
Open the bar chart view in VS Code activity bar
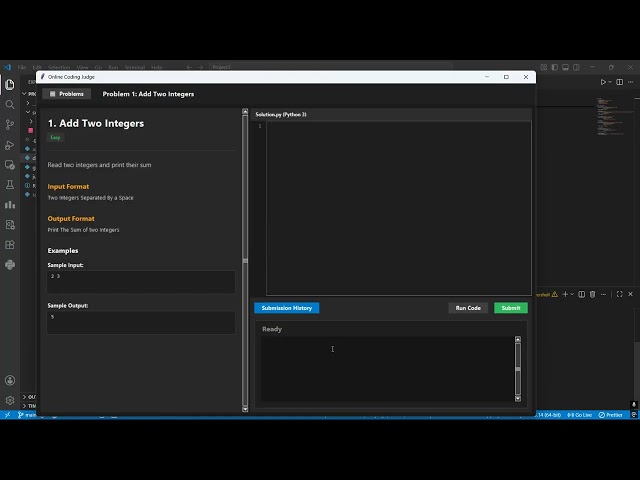[10, 204]
